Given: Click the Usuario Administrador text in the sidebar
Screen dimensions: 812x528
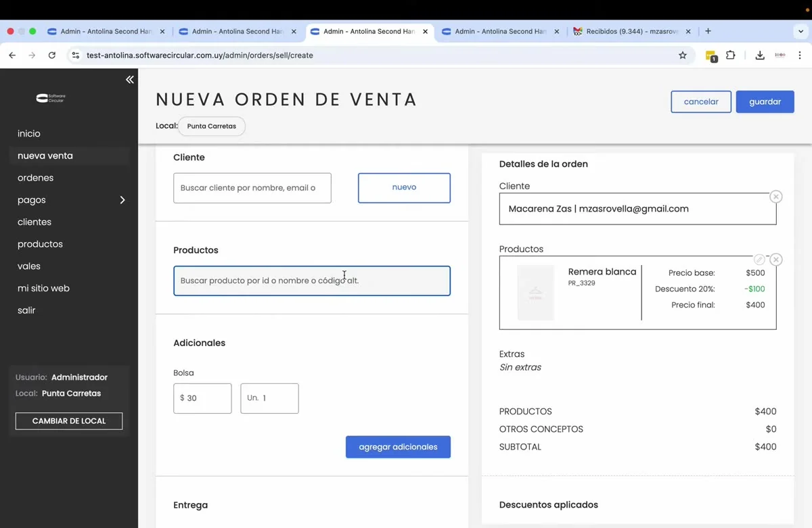Looking at the screenshot, I should 62,377.
